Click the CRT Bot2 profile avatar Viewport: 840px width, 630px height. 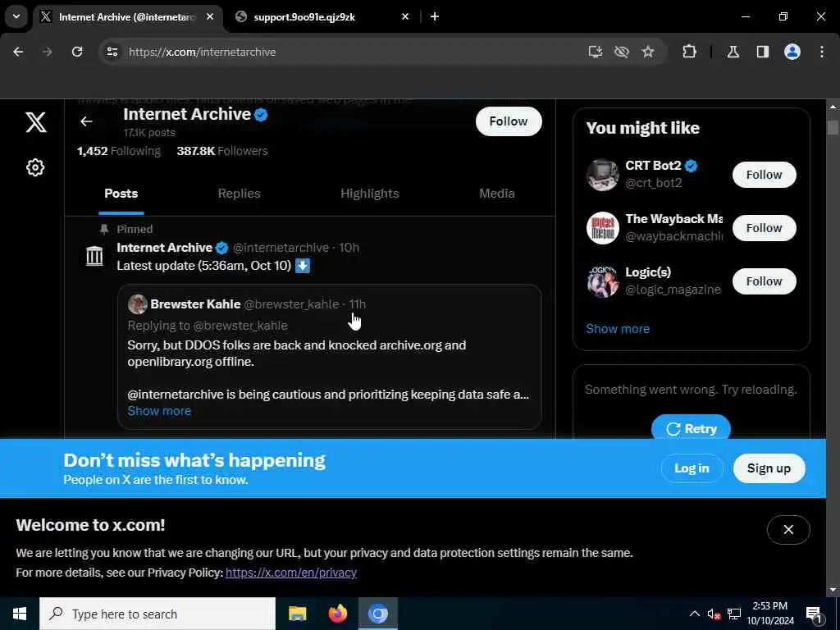[x=603, y=175]
